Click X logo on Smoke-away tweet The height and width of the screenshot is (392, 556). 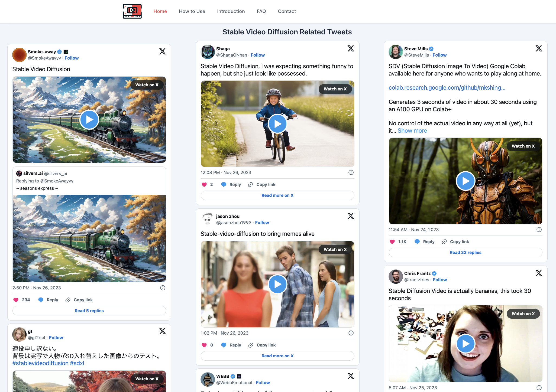tap(162, 51)
